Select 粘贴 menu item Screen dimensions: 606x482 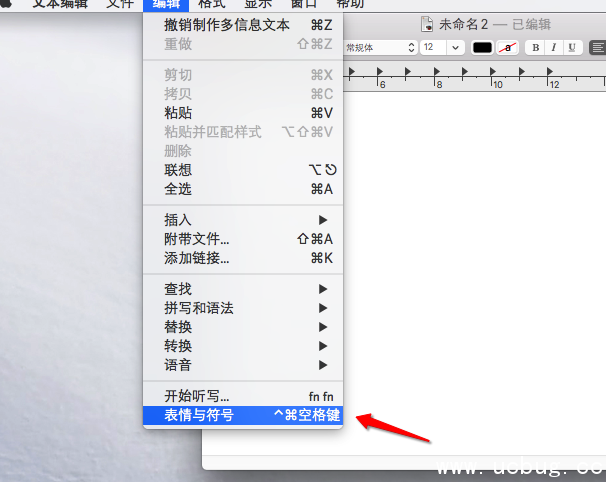pos(243,113)
